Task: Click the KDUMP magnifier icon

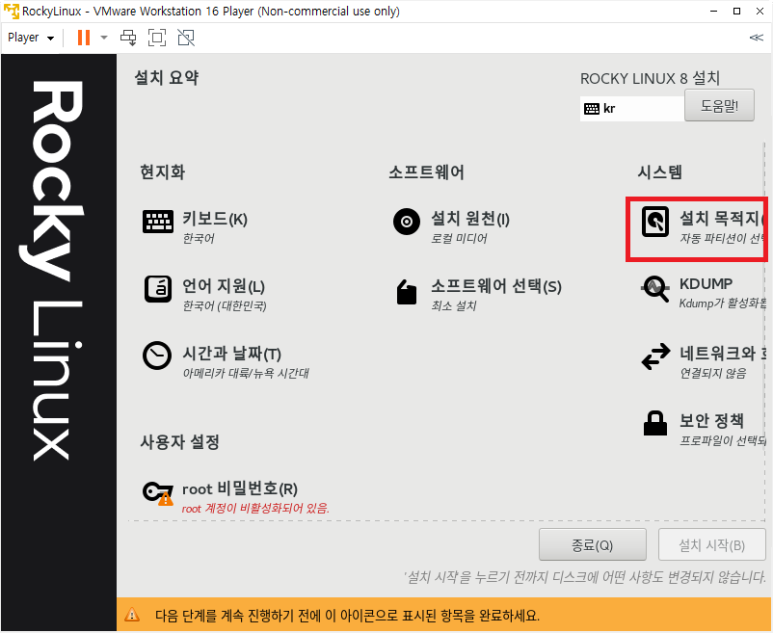Action: tap(655, 288)
